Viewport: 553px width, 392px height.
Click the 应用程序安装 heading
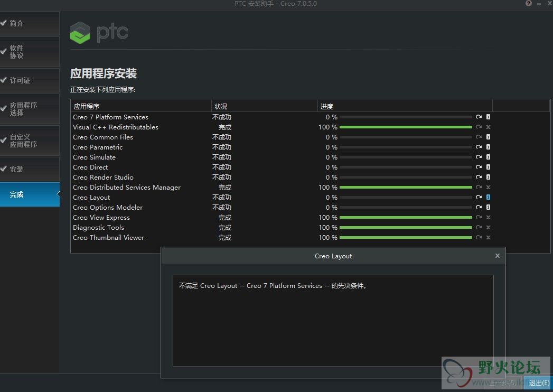click(104, 73)
